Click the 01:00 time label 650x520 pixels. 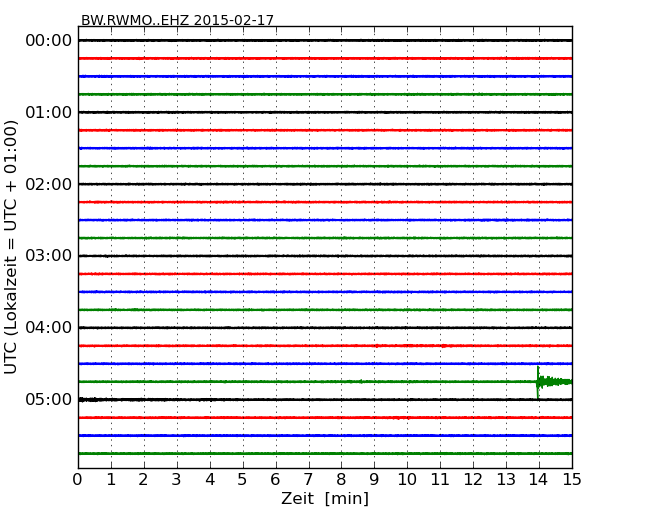coord(49,112)
